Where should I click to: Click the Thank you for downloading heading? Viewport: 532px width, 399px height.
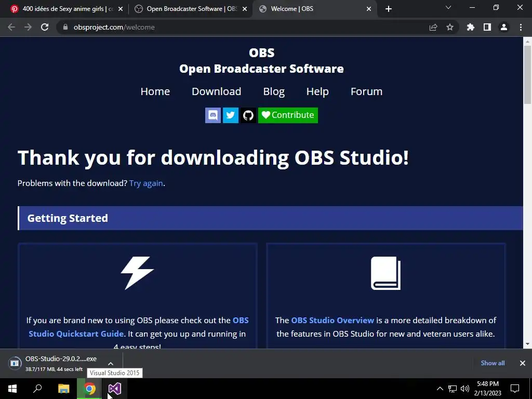pyautogui.click(x=213, y=158)
